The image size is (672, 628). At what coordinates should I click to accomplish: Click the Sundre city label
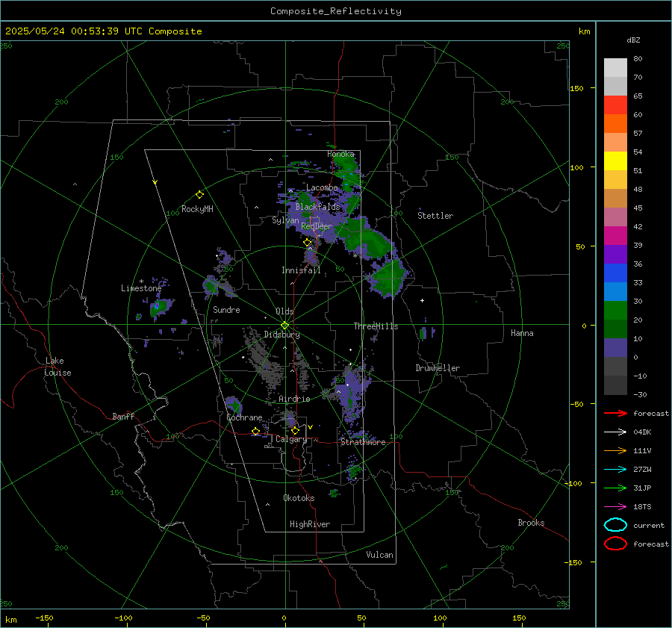(226, 310)
